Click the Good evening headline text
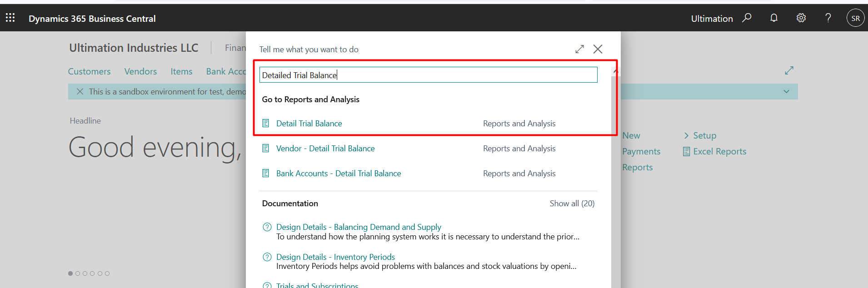The width and height of the screenshot is (868, 288). coord(155,148)
